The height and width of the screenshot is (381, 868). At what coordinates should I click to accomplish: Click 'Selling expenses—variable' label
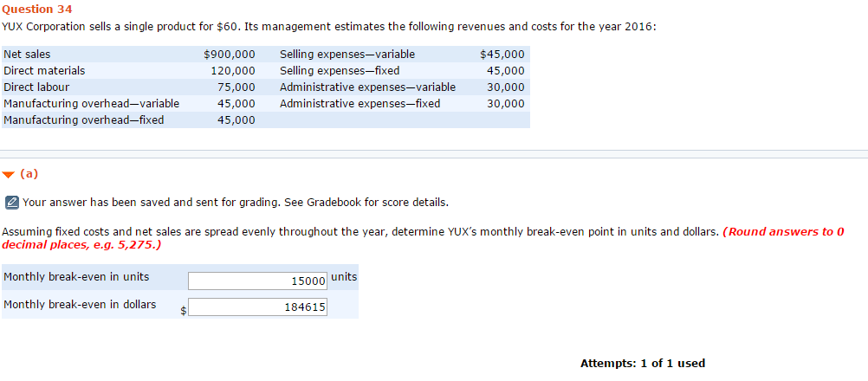pos(347,55)
